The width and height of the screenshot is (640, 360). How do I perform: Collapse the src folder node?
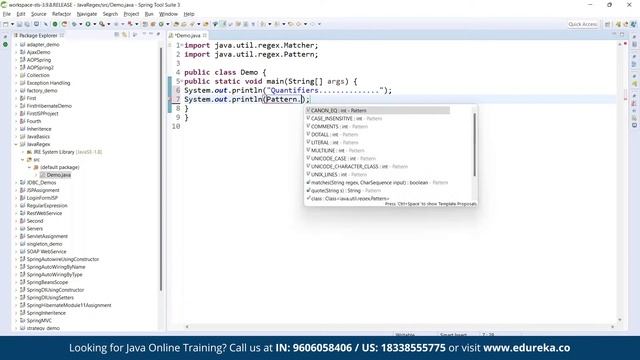(23, 160)
